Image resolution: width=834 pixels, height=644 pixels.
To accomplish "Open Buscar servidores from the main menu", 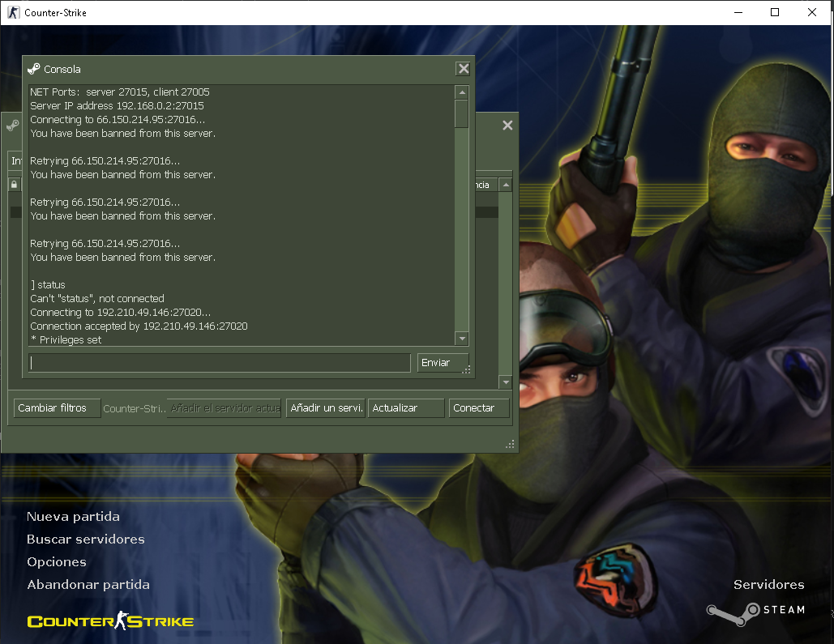I will pyautogui.click(x=86, y=540).
